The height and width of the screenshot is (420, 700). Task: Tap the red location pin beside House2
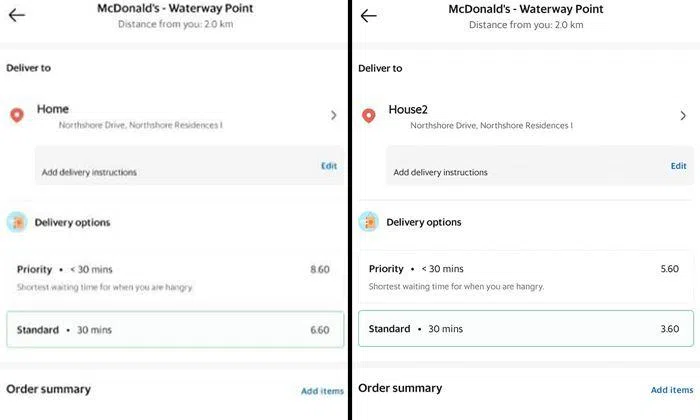pos(368,116)
